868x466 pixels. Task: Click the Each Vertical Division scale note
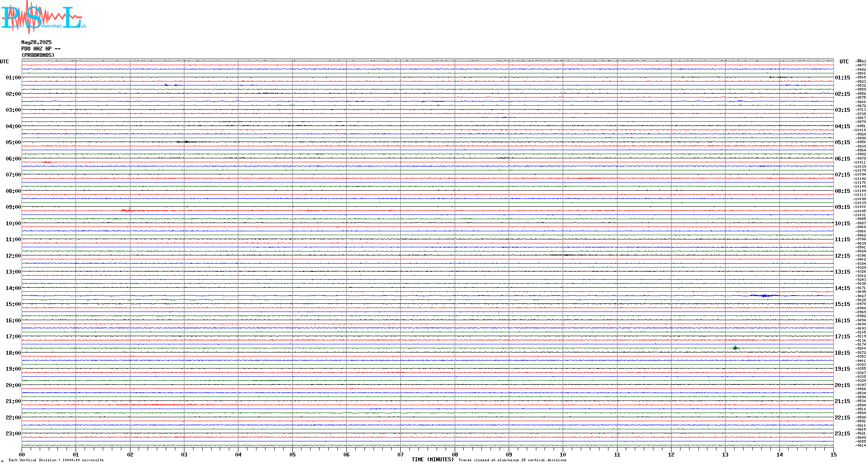(x=56, y=460)
